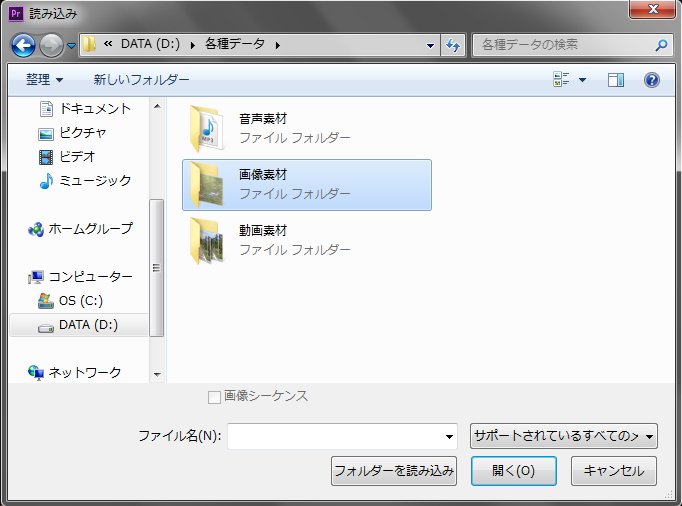Select the 動画素材 folder name

pos(263,231)
